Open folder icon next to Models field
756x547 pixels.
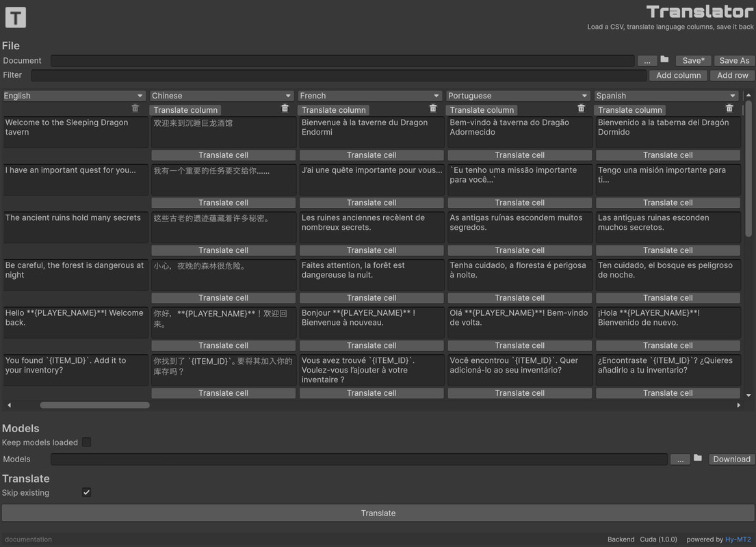[x=698, y=458]
